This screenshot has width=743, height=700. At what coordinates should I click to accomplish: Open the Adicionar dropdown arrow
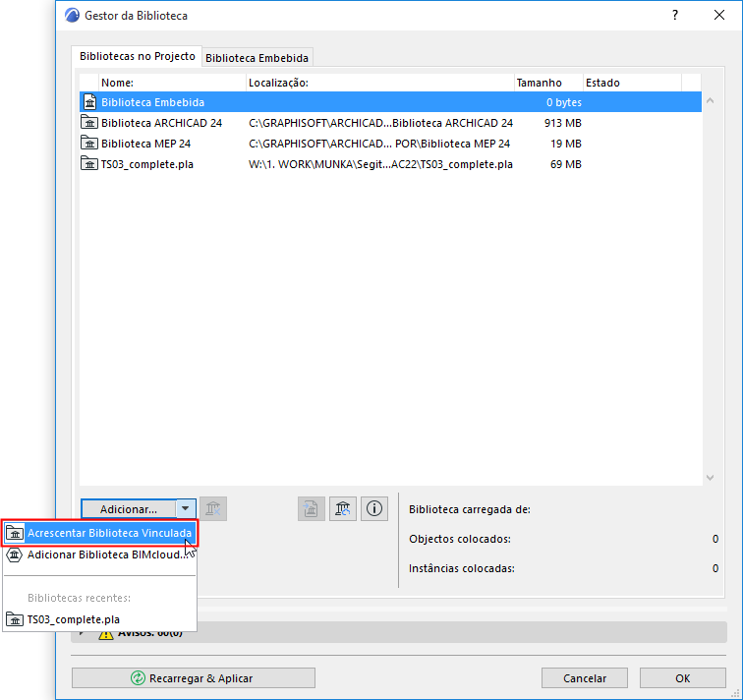pos(186,509)
